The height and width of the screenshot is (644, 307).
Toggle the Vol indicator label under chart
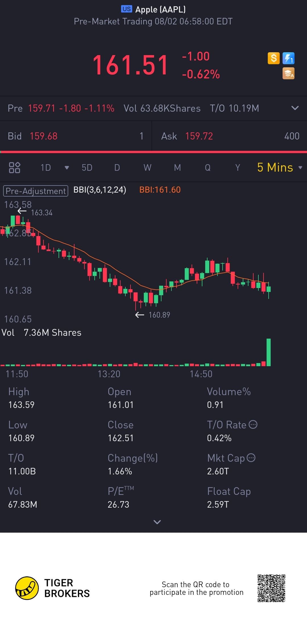click(x=8, y=333)
